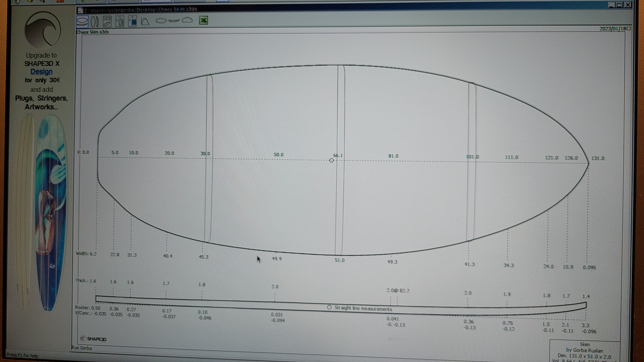Show the outline-only ellipse view icon
Screen dimensions: 644x362
(161, 21)
